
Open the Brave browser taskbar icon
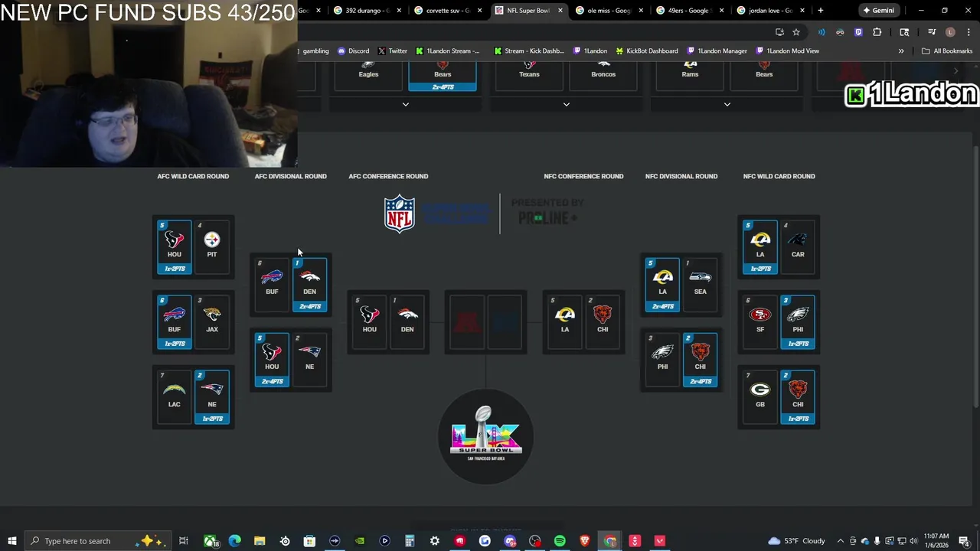(585, 541)
